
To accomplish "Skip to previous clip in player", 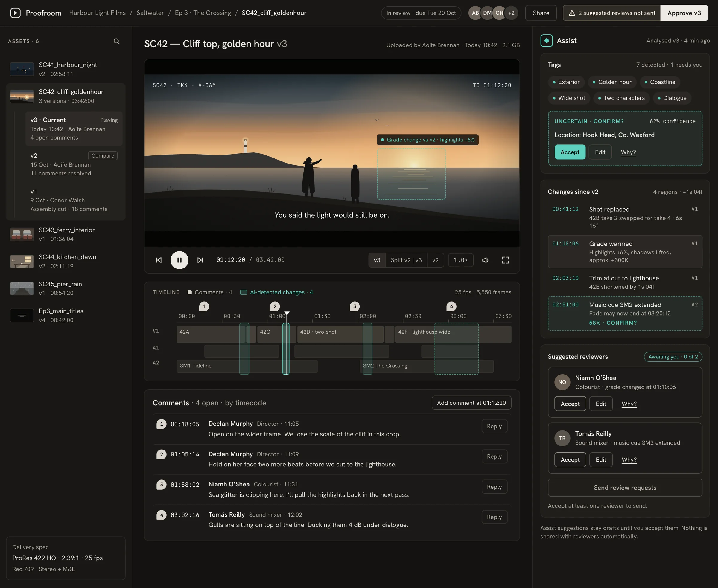I will pos(159,260).
